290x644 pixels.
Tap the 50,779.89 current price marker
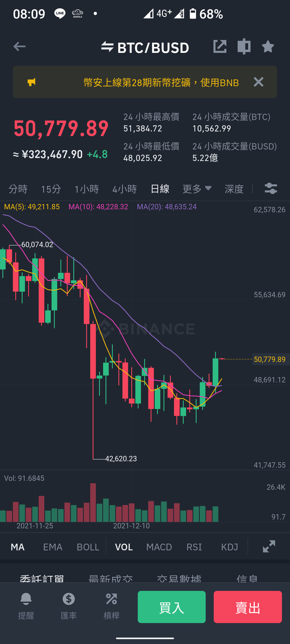point(270,359)
